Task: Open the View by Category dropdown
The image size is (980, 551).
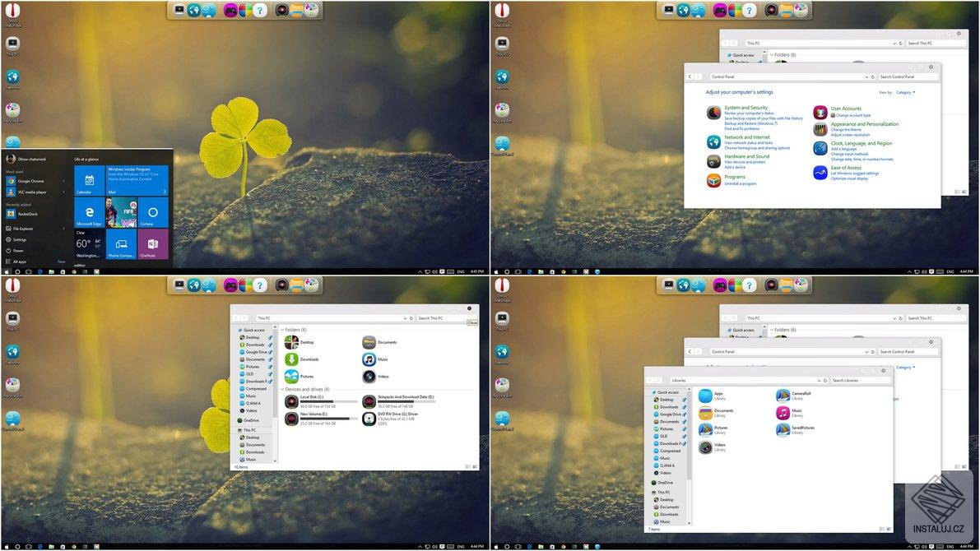Action: pyautogui.click(x=906, y=92)
